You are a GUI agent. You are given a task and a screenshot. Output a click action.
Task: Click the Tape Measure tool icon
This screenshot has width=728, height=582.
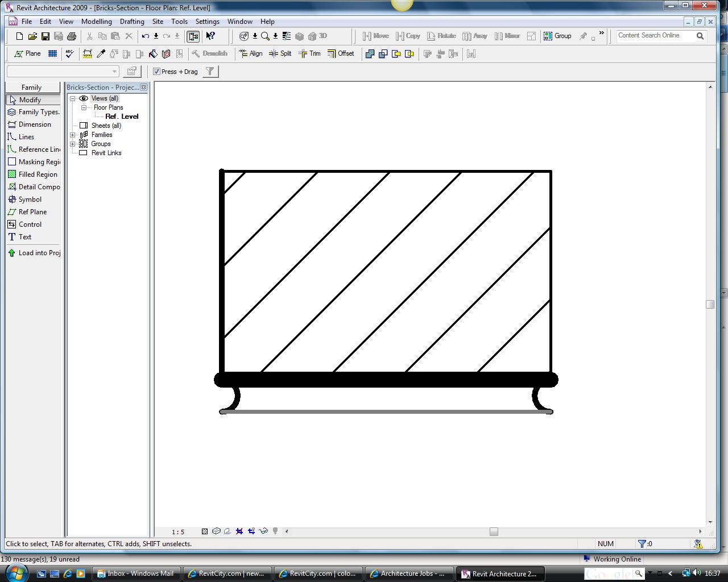pyautogui.click(x=88, y=54)
